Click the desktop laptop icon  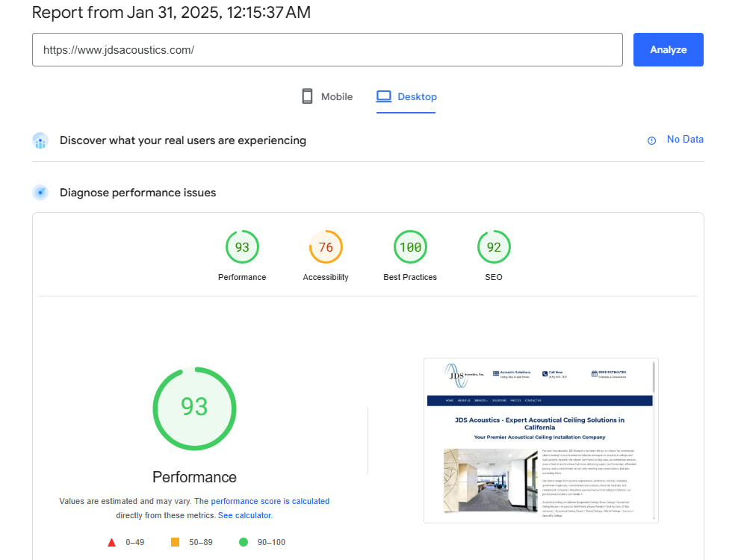pyautogui.click(x=383, y=96)
